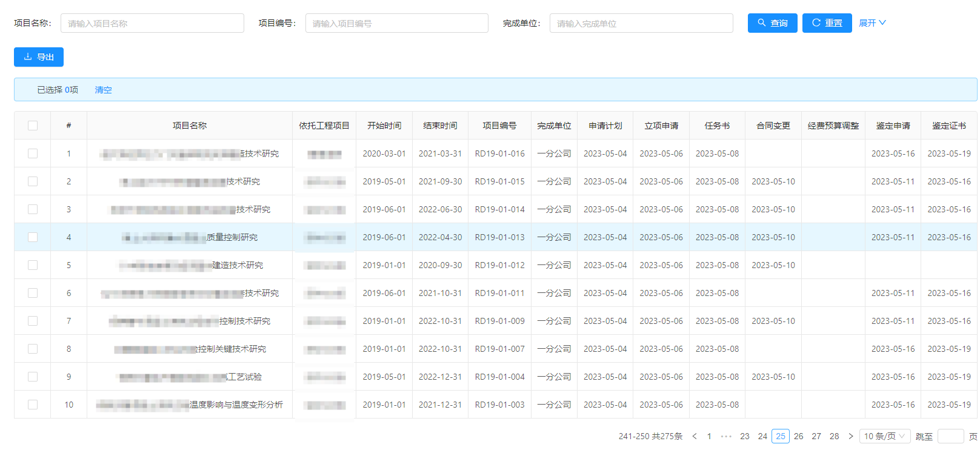
Task: Click into the 完成单位 input field
Action: click(641, 24)
